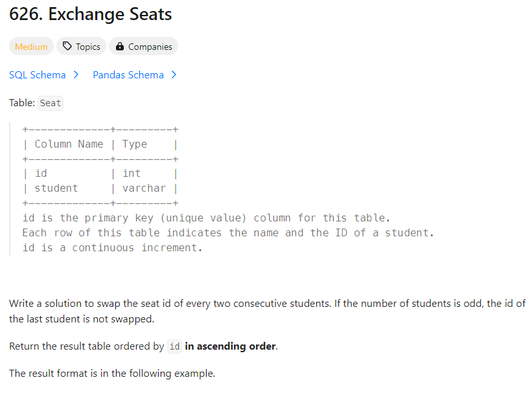The width and height of the screenshot is (532, 393).
Task: Click the lock icon beside Companies
Action: point(119,47)
